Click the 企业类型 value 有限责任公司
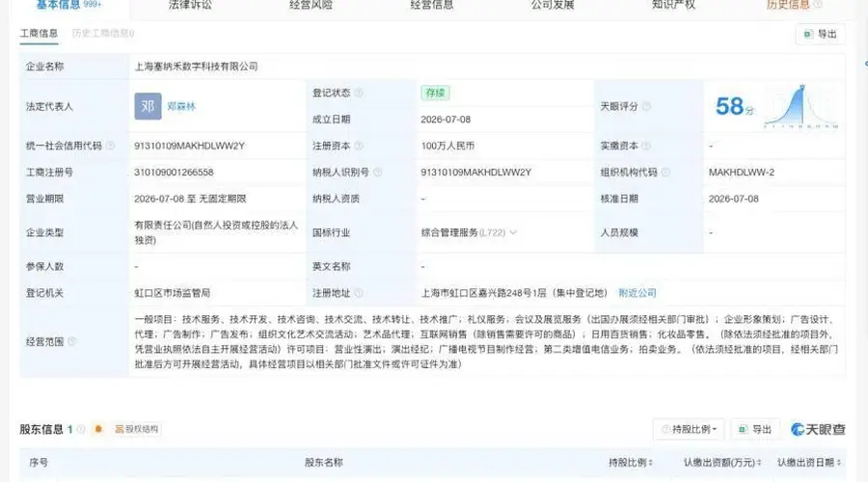868x482 pixels. [216, 232]
